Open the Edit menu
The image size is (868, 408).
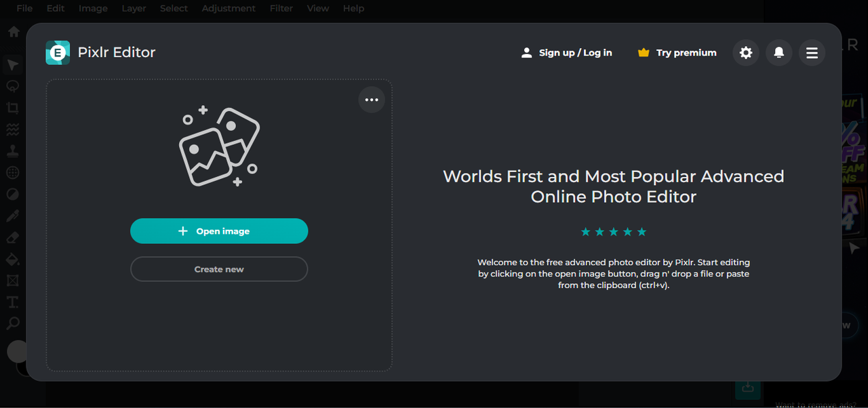click(x=56, y=8)
